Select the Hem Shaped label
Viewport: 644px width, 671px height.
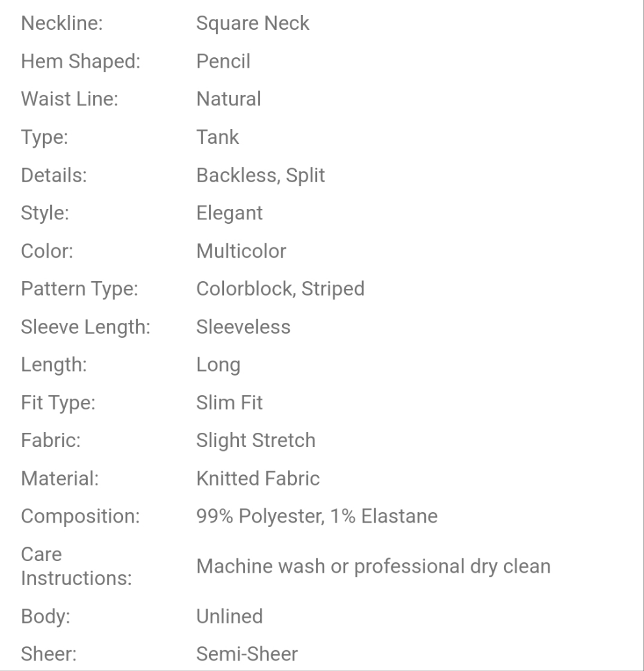point(81,62)
